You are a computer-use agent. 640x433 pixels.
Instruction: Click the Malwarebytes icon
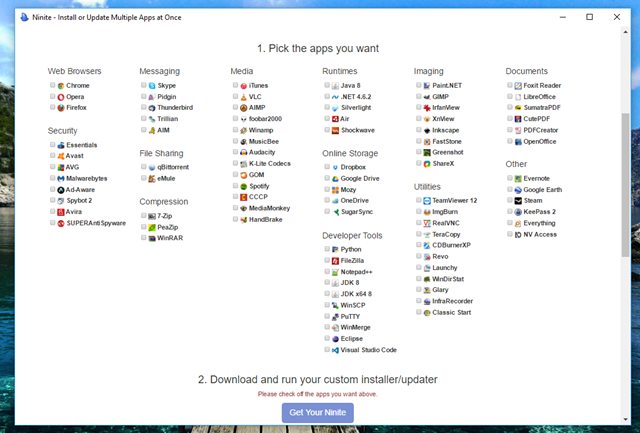(61, 179)
